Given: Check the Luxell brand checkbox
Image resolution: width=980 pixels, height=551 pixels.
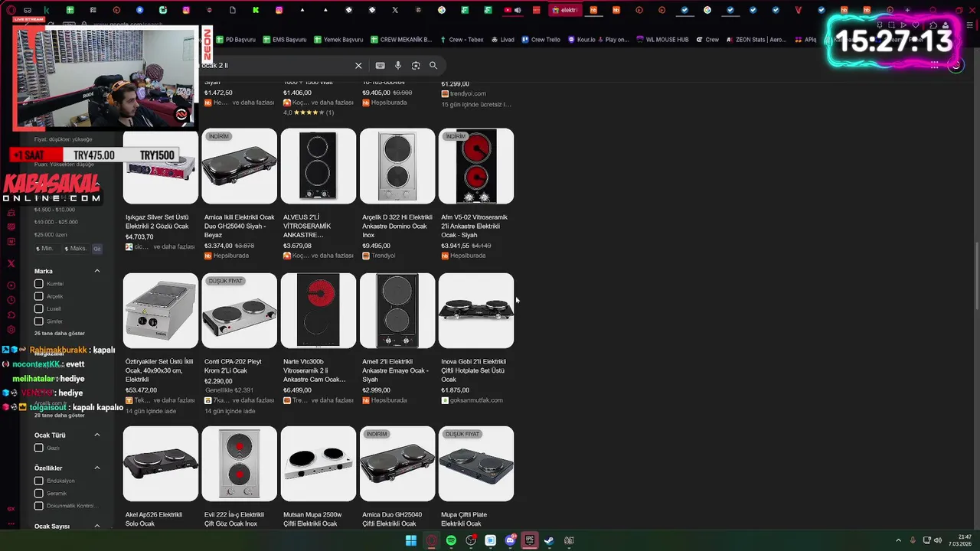Looking at the screenshot, I should coord(39,308).
